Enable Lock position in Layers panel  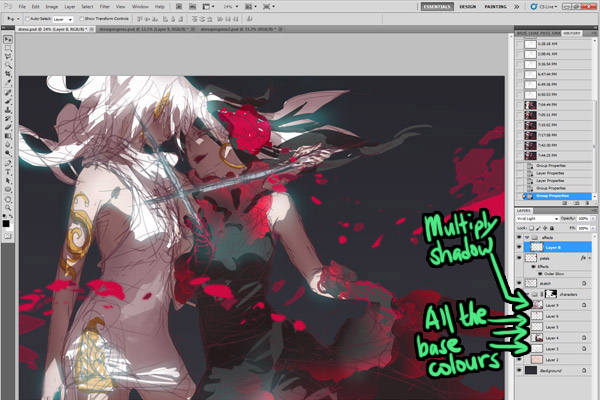coord(545,228)
